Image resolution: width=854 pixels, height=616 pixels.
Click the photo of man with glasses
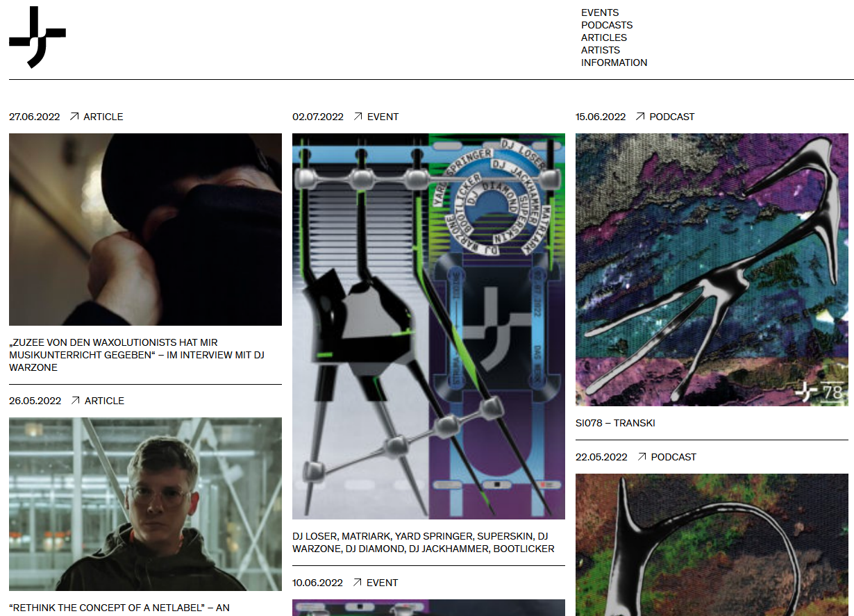[145, 503]
